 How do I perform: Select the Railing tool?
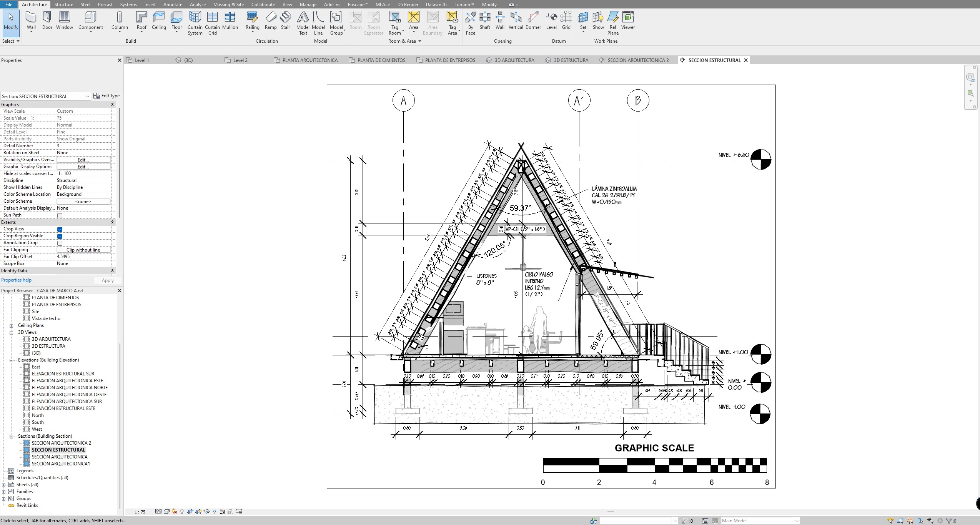253,21
